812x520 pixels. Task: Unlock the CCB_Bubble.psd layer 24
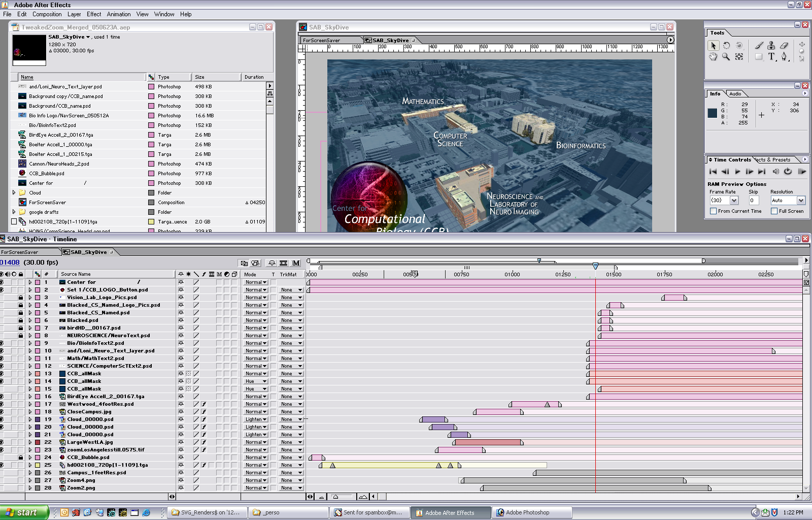click(21, 458)
